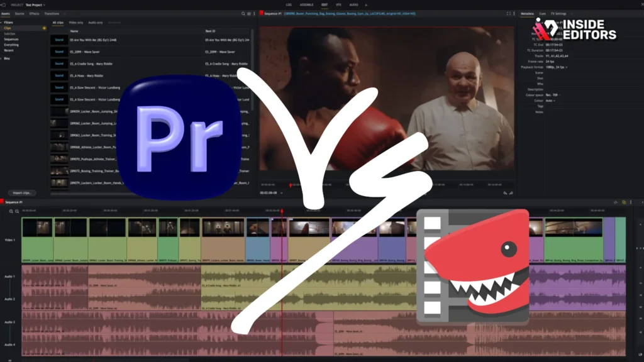The height and width of the screenshot is (362, 644).
Task: Search the clips with the magnifier icon
Action: click(243, 14)
